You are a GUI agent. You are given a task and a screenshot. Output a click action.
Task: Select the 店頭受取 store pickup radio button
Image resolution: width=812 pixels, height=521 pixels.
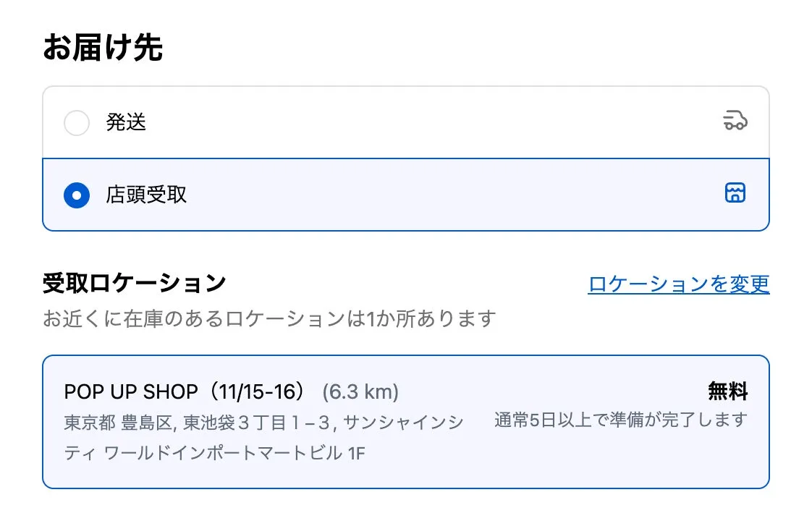(x=76, y=194)
